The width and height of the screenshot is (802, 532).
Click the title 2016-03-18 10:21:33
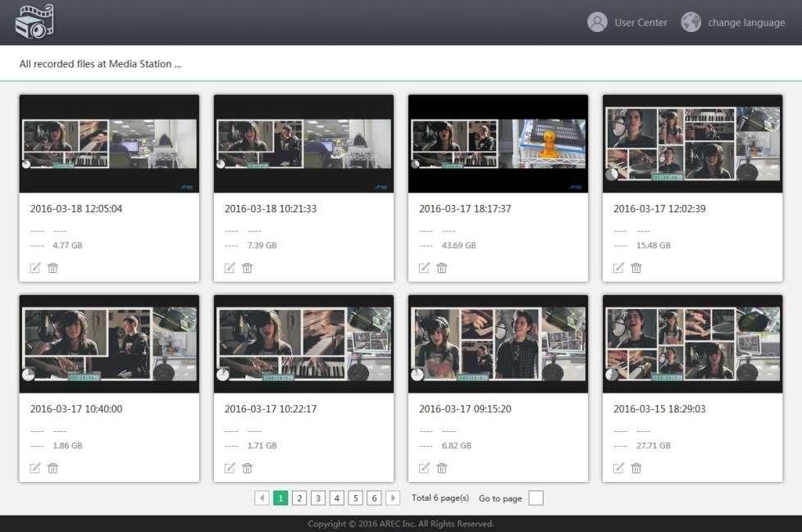tap(271, 208)
